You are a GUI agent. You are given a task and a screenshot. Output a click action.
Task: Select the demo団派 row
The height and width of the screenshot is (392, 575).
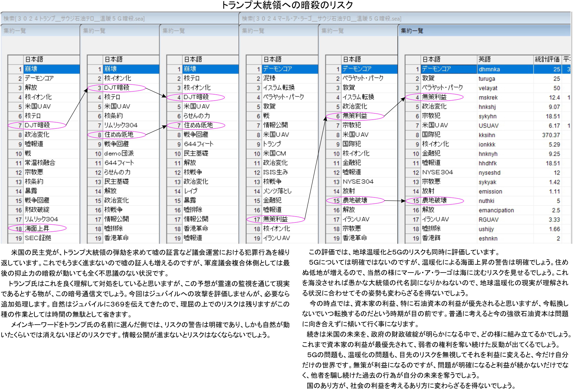[119, 153]
